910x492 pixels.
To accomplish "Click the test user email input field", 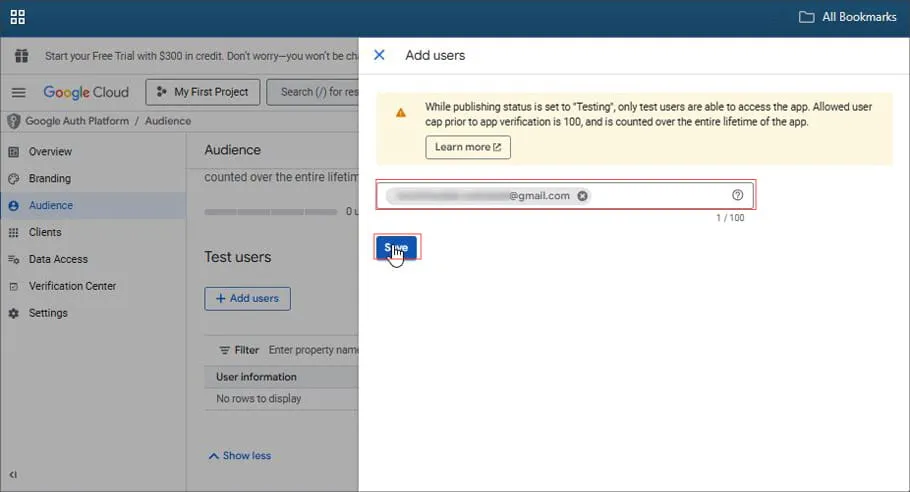I will (x=660, y=196).
